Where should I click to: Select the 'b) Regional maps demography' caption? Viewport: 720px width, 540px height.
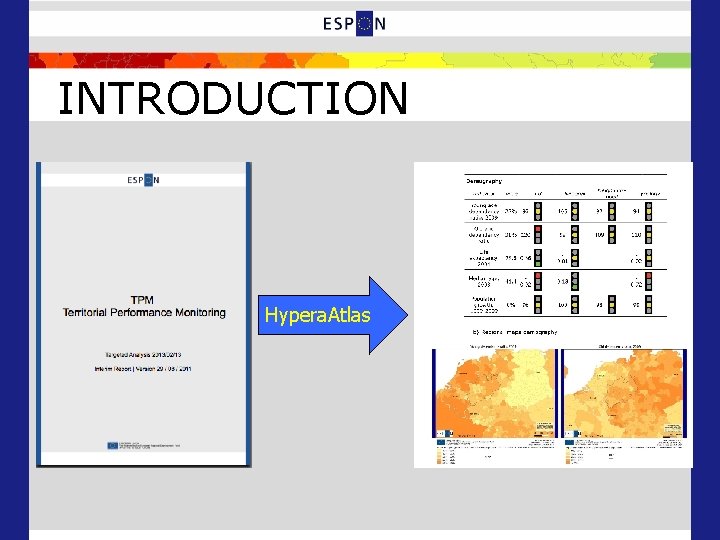[x=515, y=332]
